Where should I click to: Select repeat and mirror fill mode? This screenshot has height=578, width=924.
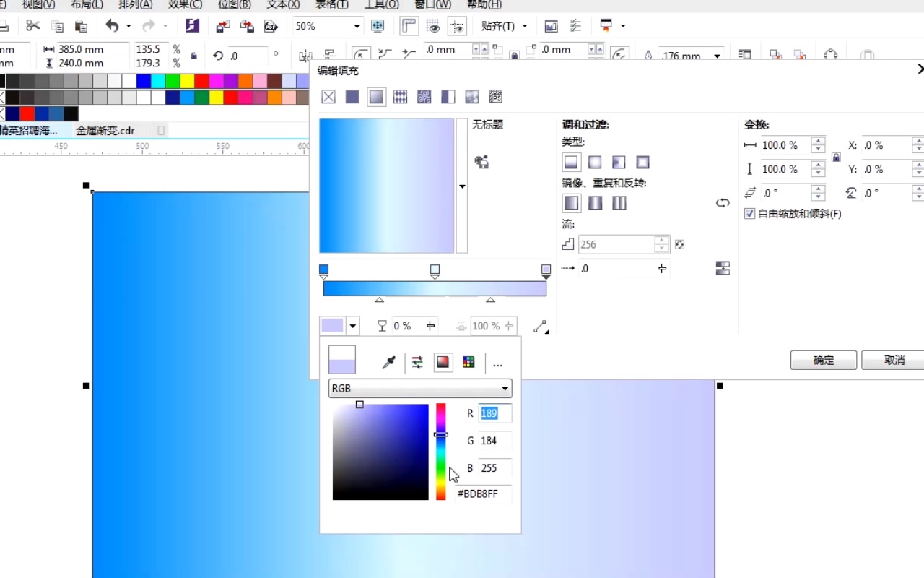pos(595,203)
